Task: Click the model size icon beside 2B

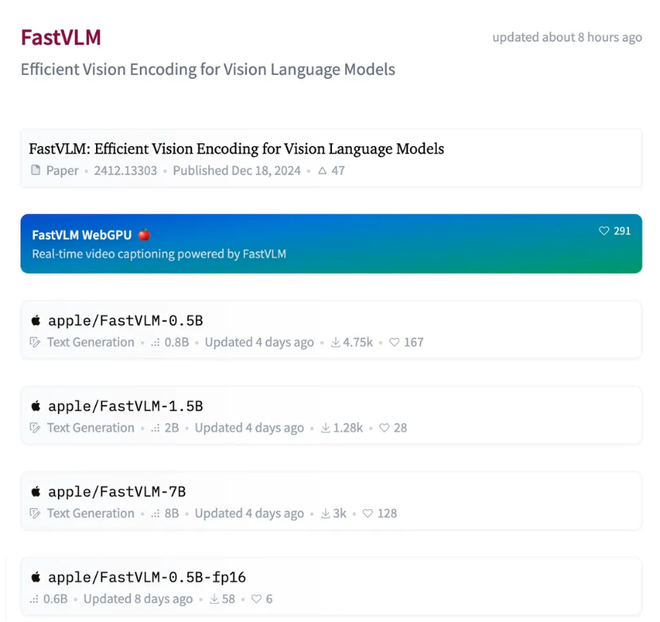Action: tap(155, 428)
